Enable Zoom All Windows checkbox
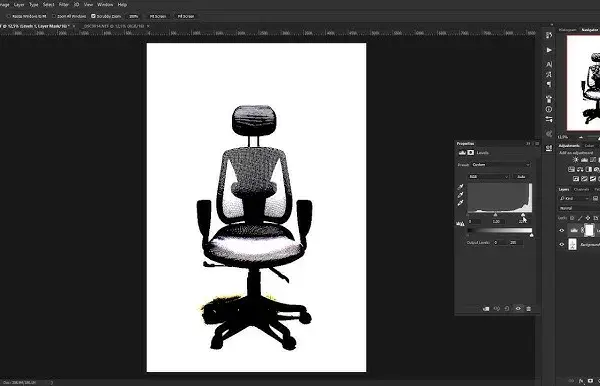 [x=54, y=16]
